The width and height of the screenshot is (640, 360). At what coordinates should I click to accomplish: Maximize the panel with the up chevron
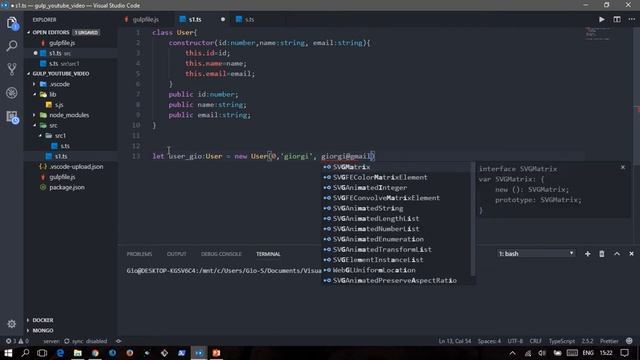pyautogui.click(x=617, y=253)
